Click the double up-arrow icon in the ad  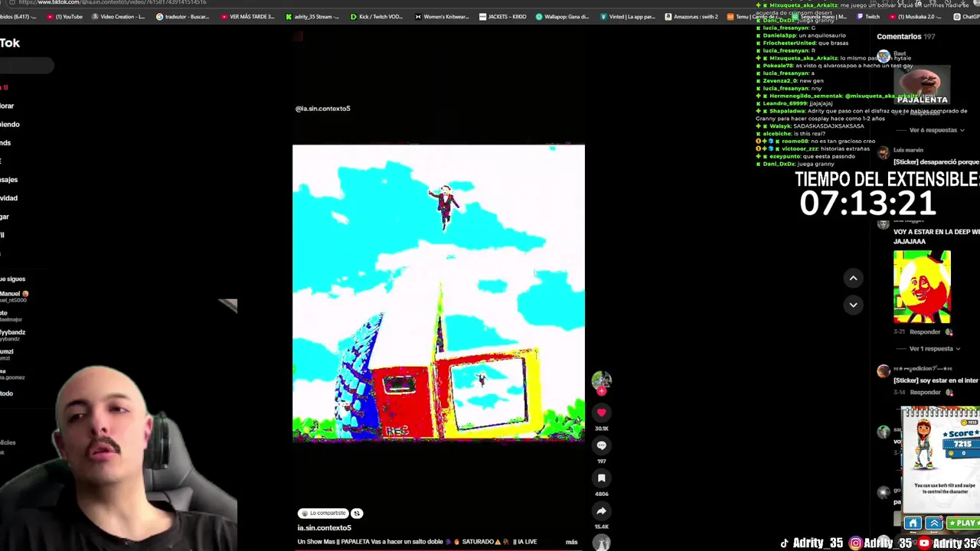point(933,523)
